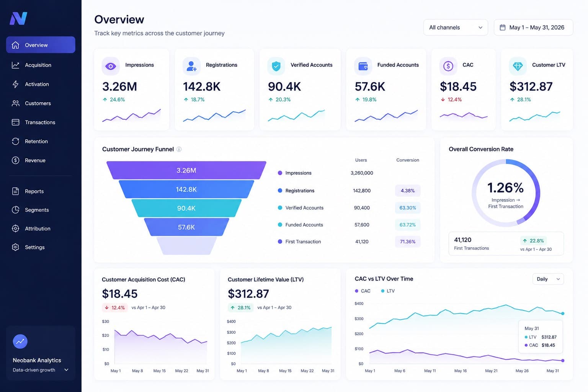Click the Attribution target icon
The image size is (588, 392).
click(x=15, y=229)
